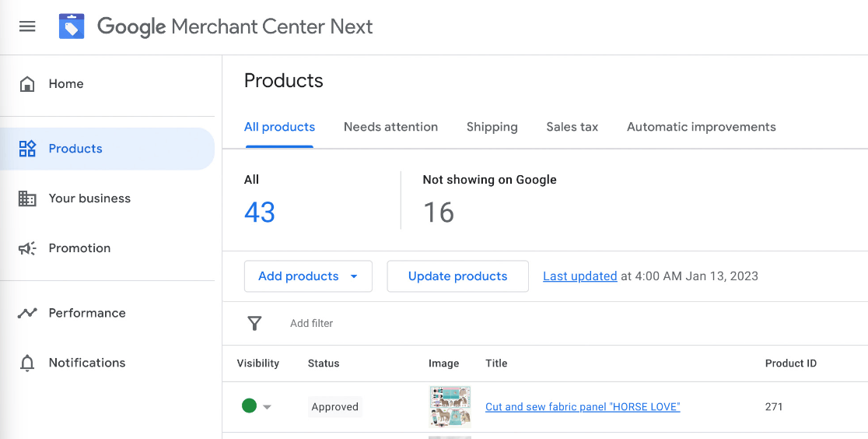Click the Home house icon in sidebar
Viewport: 868px width, 439px height.
tap(27, 84)
